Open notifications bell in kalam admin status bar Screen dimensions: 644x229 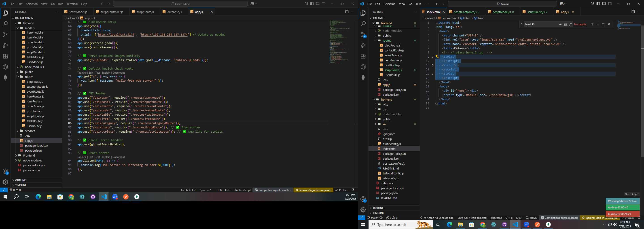coord(353,190)
